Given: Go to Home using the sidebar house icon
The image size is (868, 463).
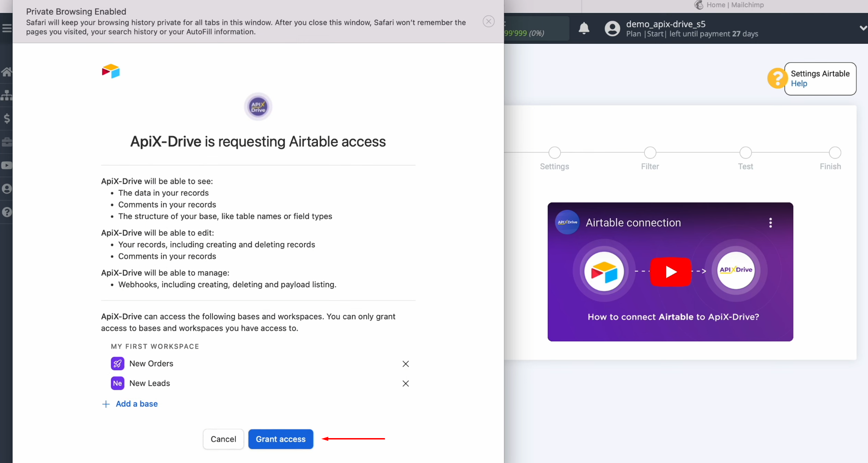Looking at the screenshot, I should click(x=7, y=71).
